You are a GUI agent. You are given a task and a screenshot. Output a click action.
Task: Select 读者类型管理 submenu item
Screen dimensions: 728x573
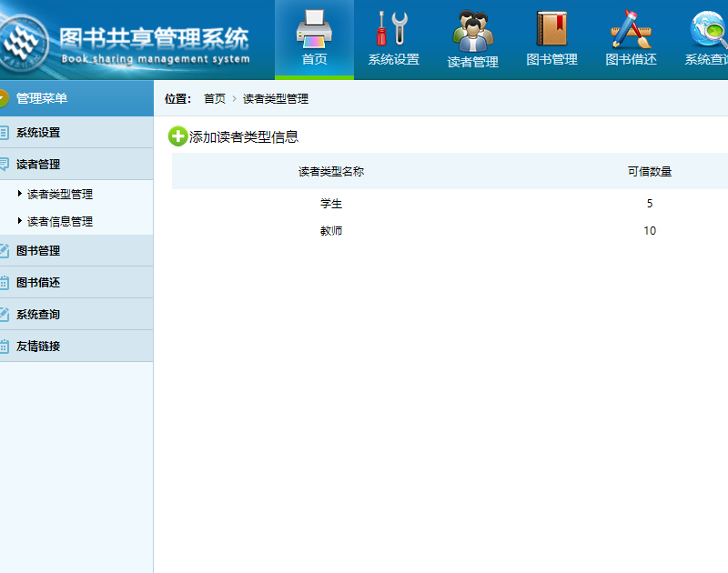[60, 195]
